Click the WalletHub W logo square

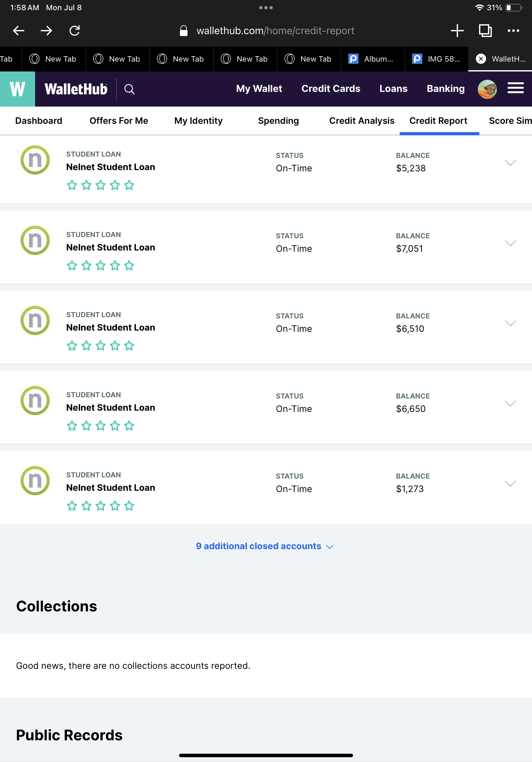click(18, 89)
